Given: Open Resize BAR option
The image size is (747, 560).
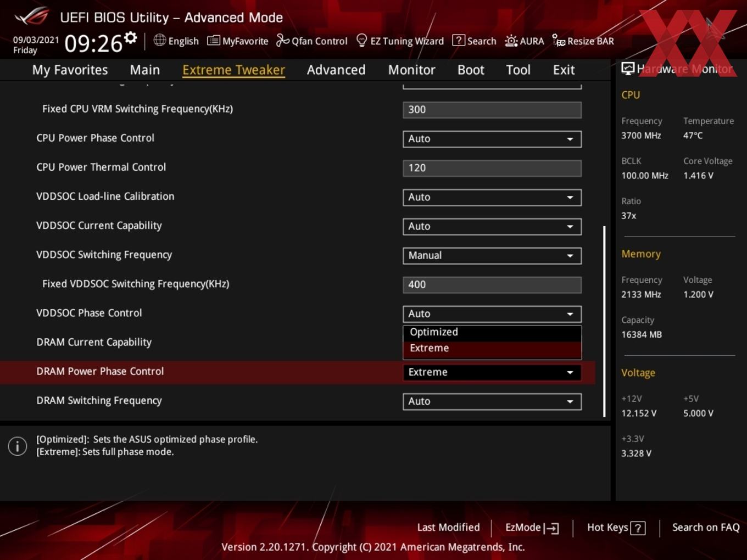Looking at the screenshot, I should coord(583,41).
